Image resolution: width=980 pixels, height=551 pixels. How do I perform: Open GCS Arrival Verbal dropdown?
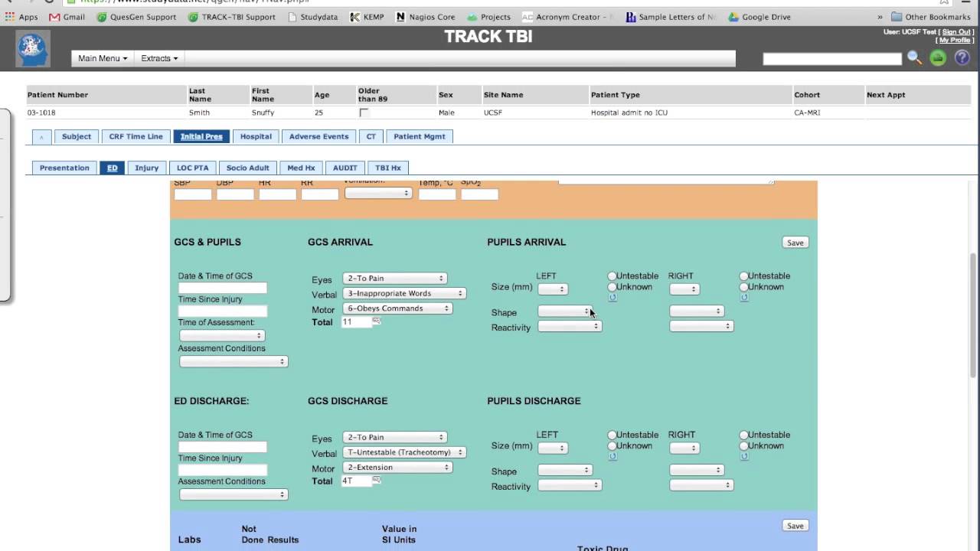404,293
